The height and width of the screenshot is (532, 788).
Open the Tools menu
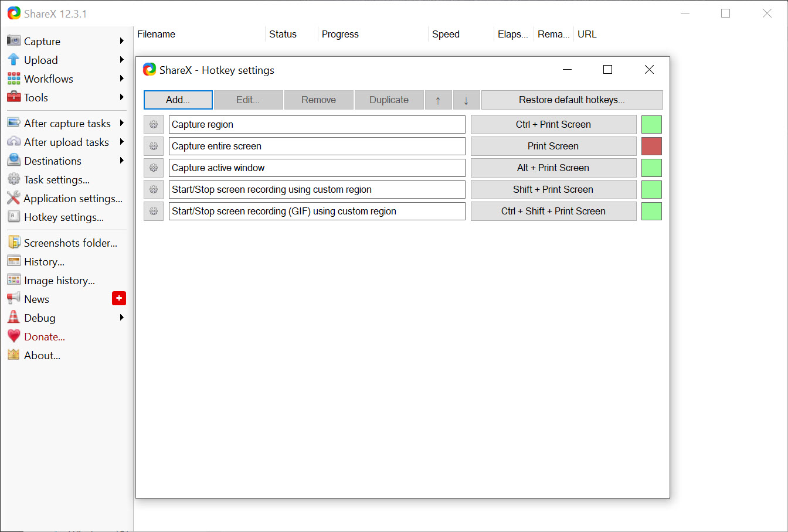(36, 98)
